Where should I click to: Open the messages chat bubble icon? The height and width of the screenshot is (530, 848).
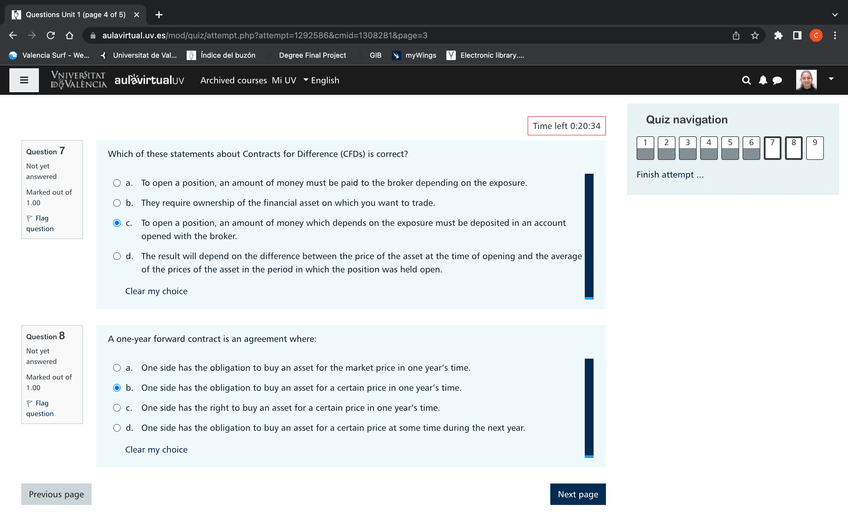[x=777, y=80]
